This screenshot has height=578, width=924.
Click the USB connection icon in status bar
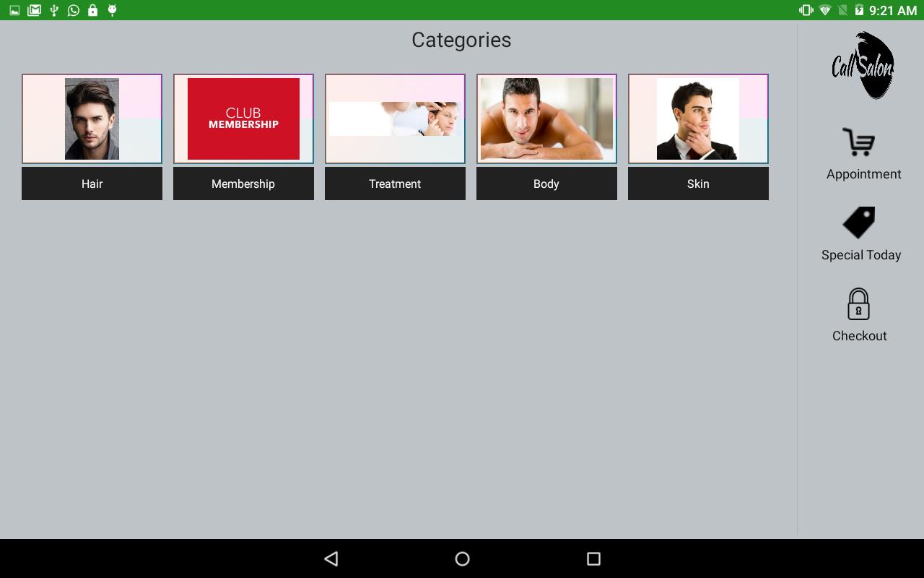[53, 10]
